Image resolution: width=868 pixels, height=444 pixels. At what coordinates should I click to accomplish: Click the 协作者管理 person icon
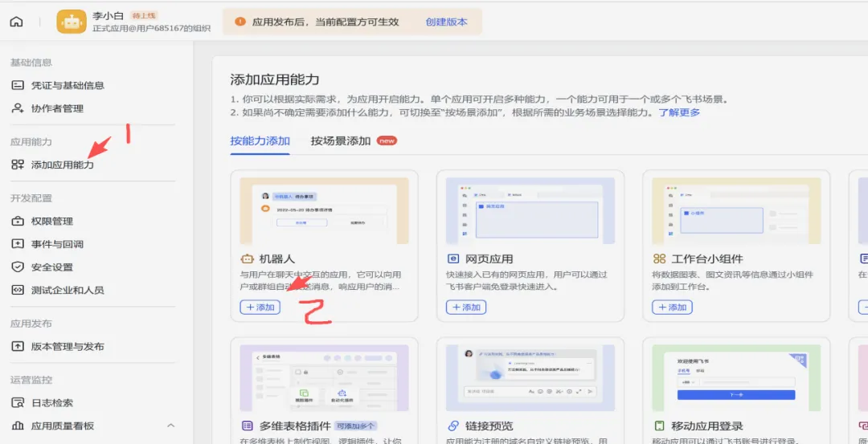click(x=18, y=108)
